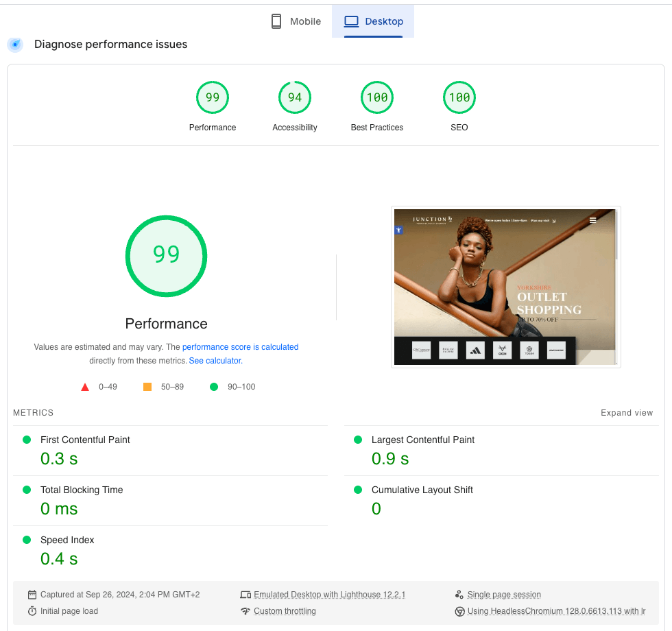672x631 pixels.
Task: Click the calendar icon near Captured at
Action: click(32, 595)
